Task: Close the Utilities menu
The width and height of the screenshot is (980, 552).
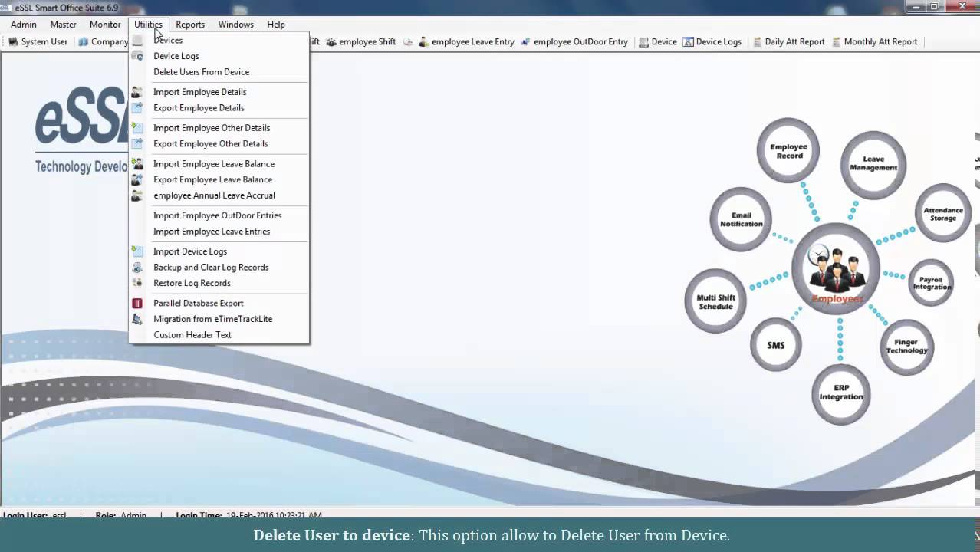Action: [x=148, y=25]
